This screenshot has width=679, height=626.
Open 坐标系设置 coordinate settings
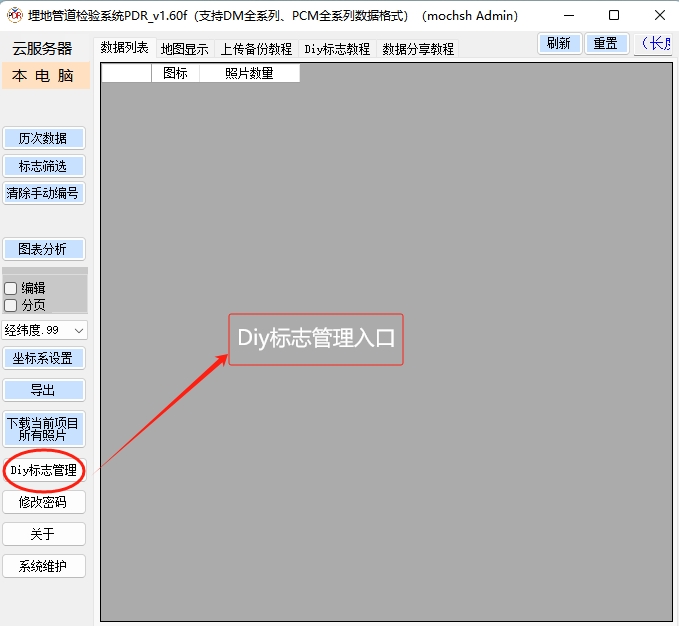coord(44,358)
